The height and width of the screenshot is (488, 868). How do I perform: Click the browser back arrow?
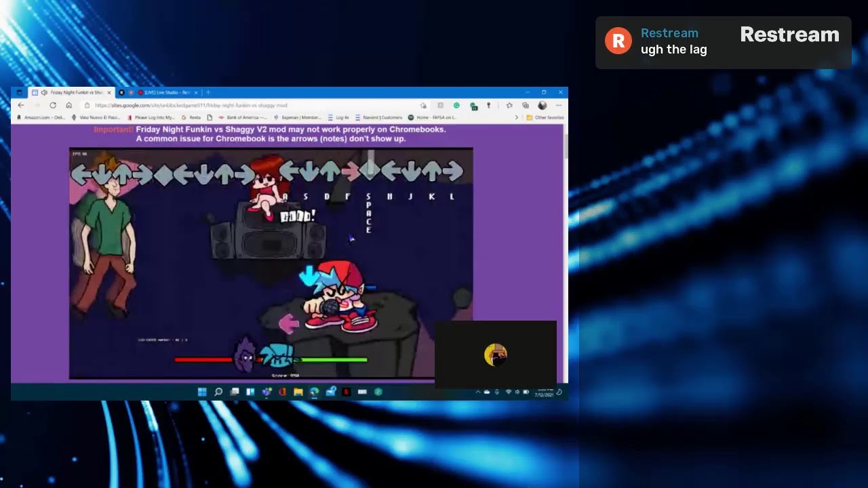tap(21, 106)
